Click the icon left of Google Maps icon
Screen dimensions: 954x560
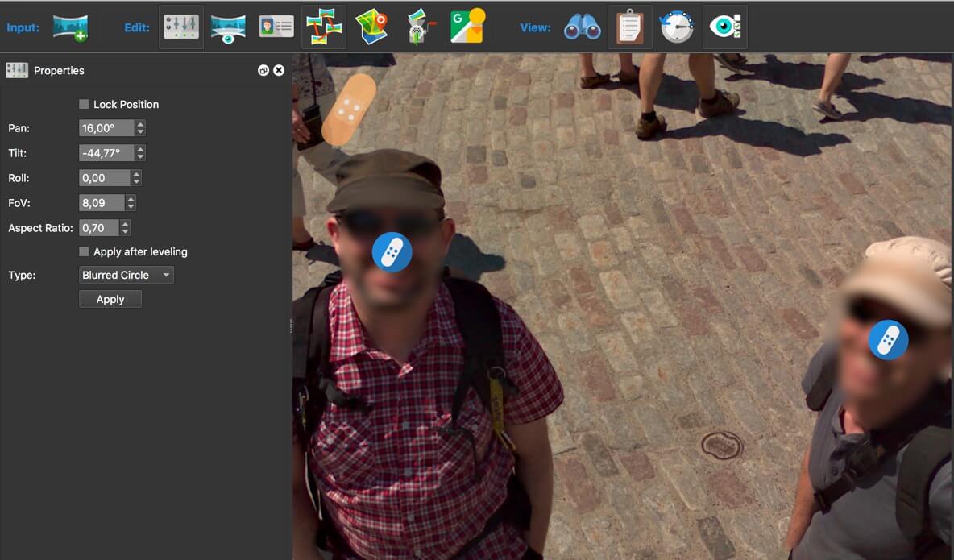pos(420,27)
